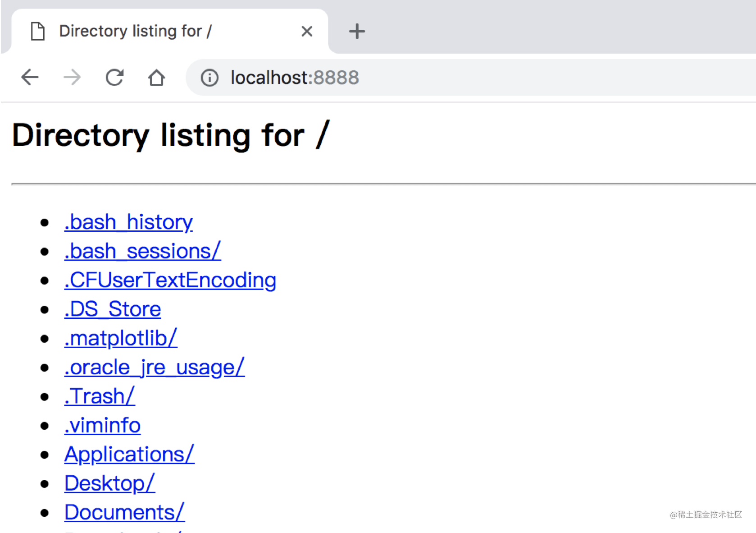Open the .viminfo file link
Screen dimensions: 756x533
point(103,425)
